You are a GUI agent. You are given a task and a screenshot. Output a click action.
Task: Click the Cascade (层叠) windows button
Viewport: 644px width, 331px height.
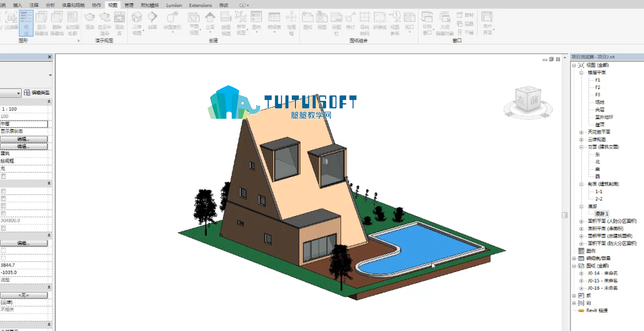coord(465,24)
